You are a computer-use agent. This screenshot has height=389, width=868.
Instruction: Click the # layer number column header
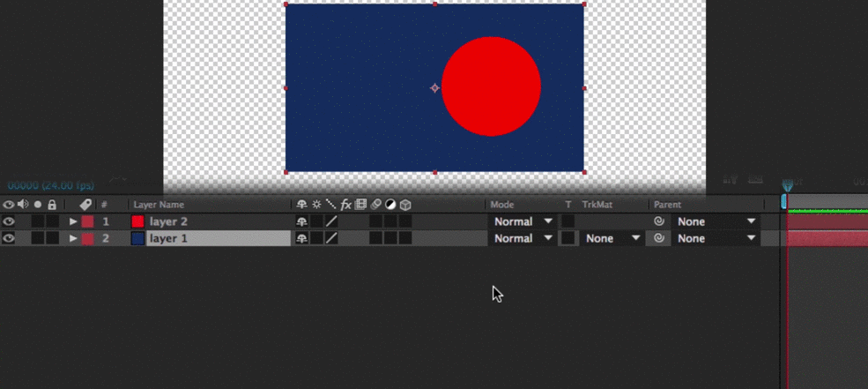click(x=104, y=205)
